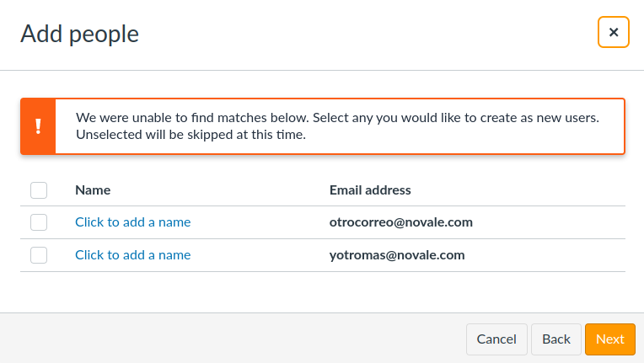Add a name for otrocorreo@novale.com
Screen dimensions: 644x363
(x=132, y=222)
